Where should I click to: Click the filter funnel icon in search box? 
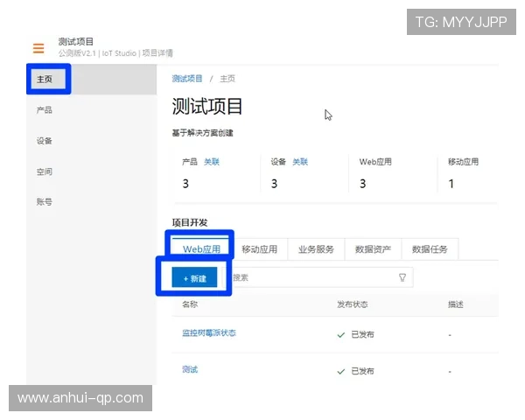pyautogui.click(x=402, y=277)
